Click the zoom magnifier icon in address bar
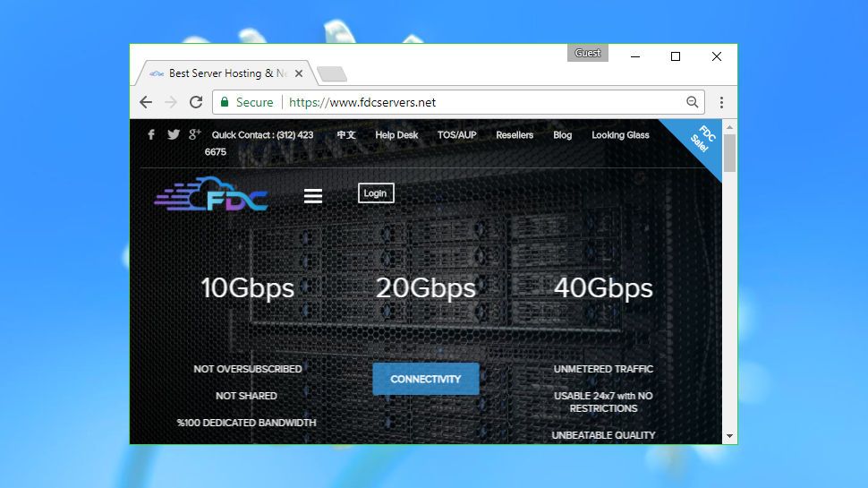Image resolution: width=868 pixels, height=488 pixels. [692, 102]
